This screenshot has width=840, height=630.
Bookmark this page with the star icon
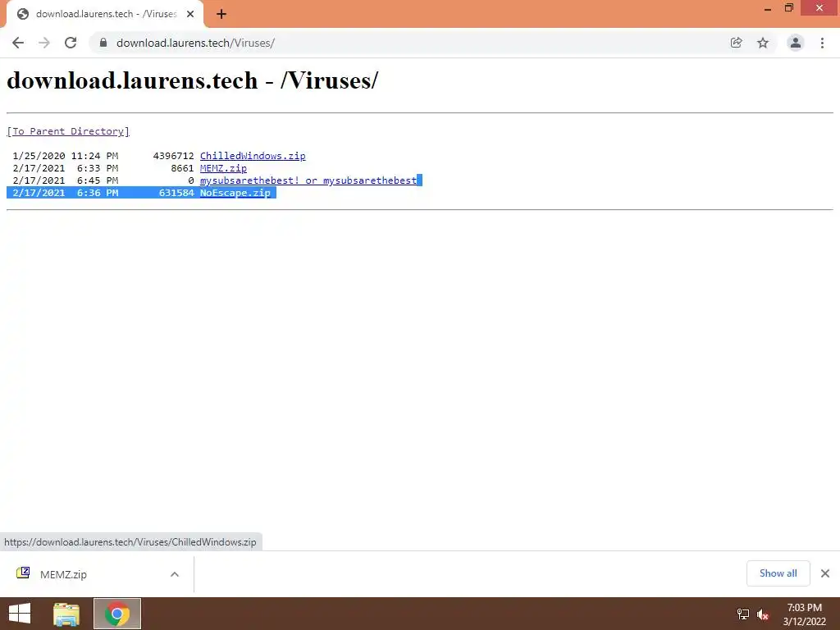[x=763, y=43]
